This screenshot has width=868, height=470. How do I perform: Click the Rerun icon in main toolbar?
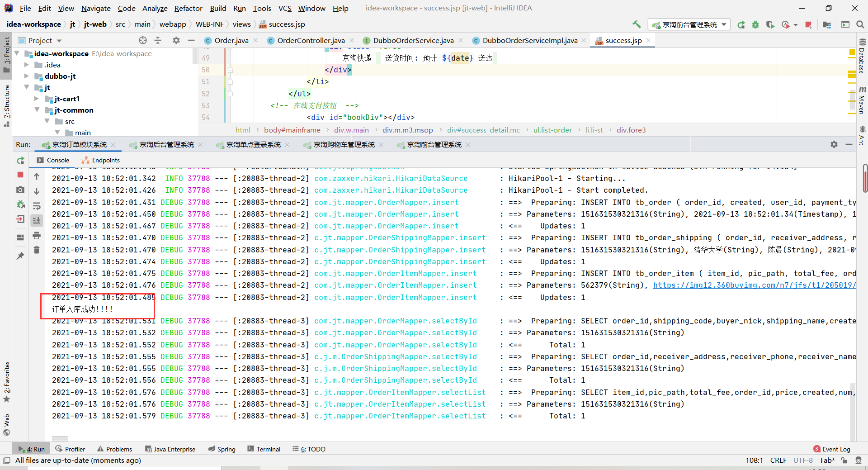click(741, 24)
